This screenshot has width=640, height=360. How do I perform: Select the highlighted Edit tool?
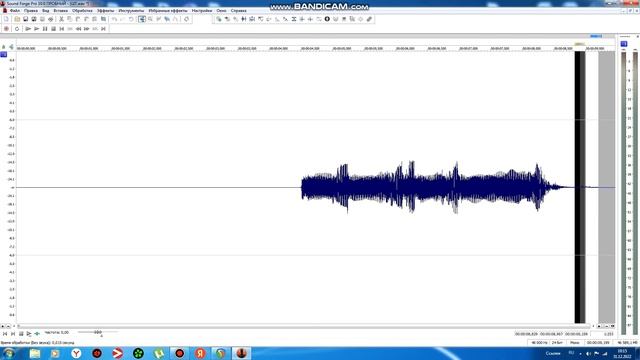[142, 19]
